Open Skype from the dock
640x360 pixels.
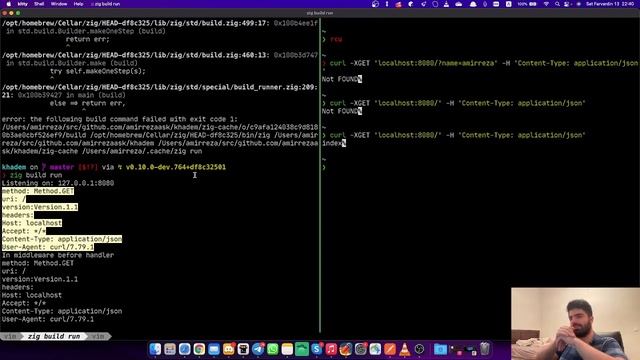[x=317, y=349]
